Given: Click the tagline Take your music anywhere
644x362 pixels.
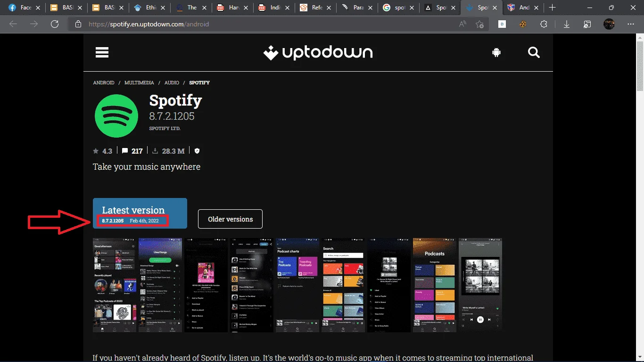Looking at the screenshot, I should [x=147, y=167].
